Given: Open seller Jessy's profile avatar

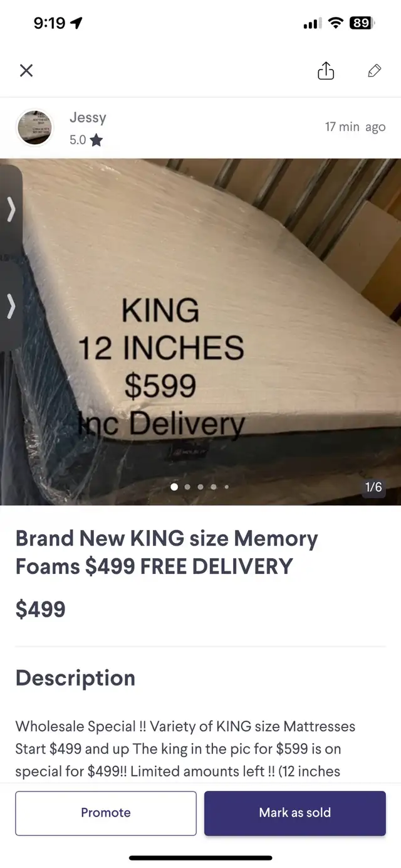Looking at the screenshot, I should (34, 127).
